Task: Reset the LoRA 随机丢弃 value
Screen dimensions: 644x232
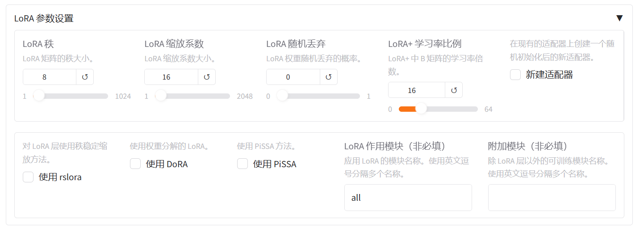Action: (329, 77)
